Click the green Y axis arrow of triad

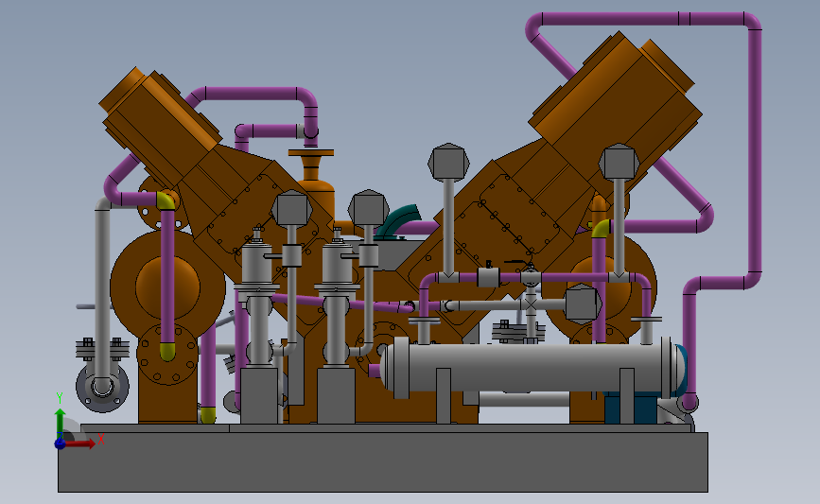pyautogui.click(x=61, y=423)
